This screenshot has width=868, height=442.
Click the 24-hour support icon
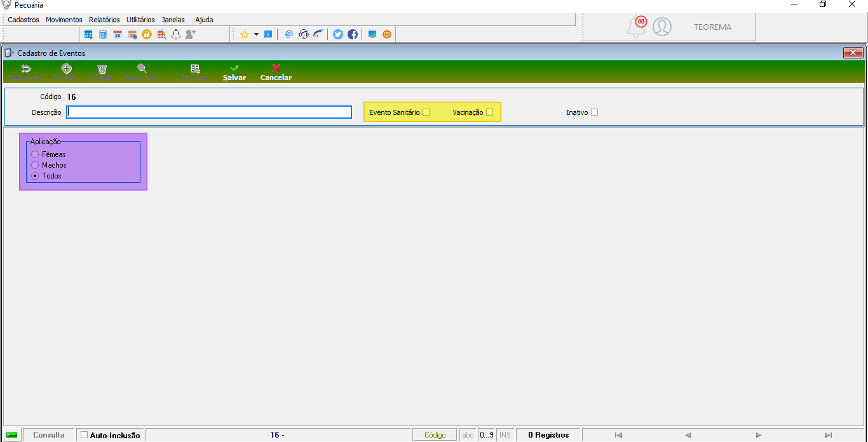pos(304,34)
